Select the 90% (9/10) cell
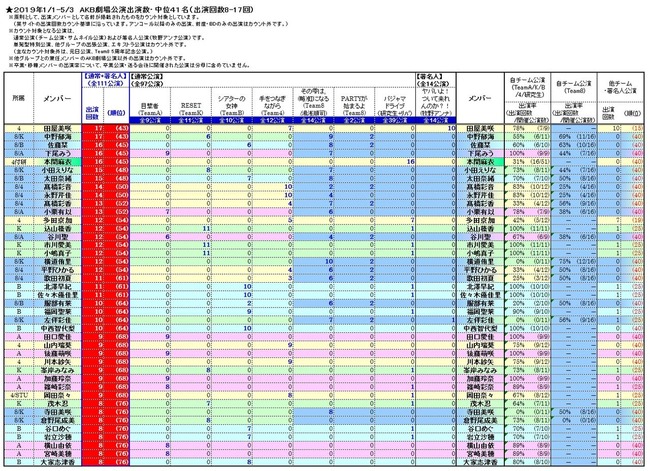Image resolution: width=650 pixels, height=471 pixels. coord(527,312)
